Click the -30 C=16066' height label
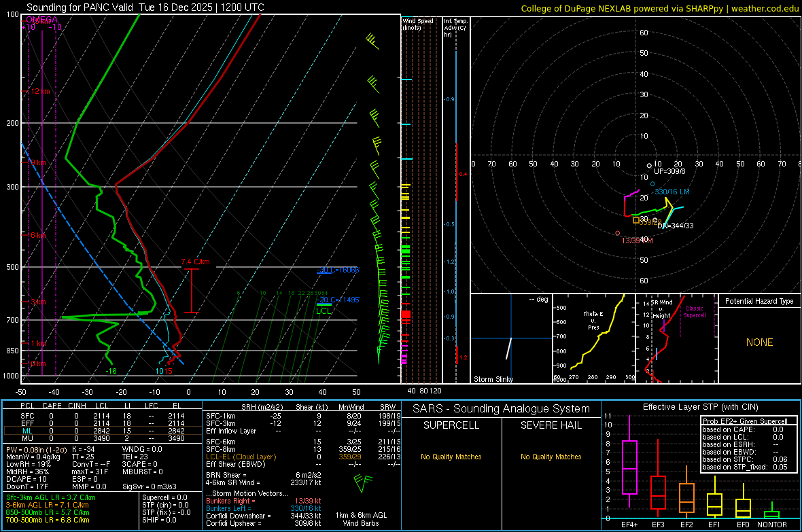 pos(338,270)
